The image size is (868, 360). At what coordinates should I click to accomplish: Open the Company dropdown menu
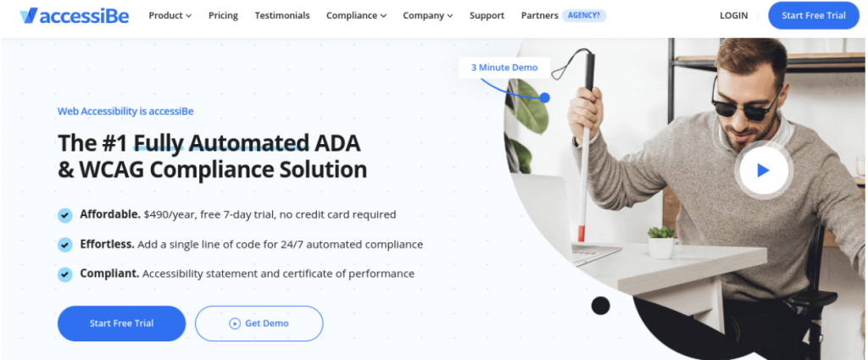point(428,15)
